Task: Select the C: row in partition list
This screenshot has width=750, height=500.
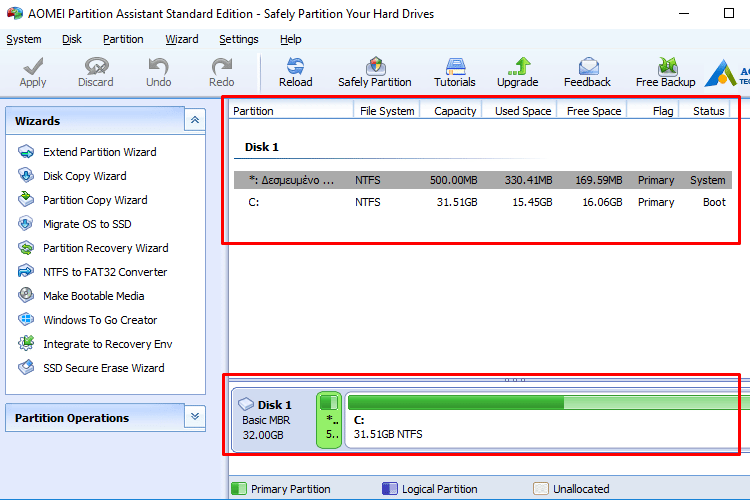Action: tap(483, 202)
